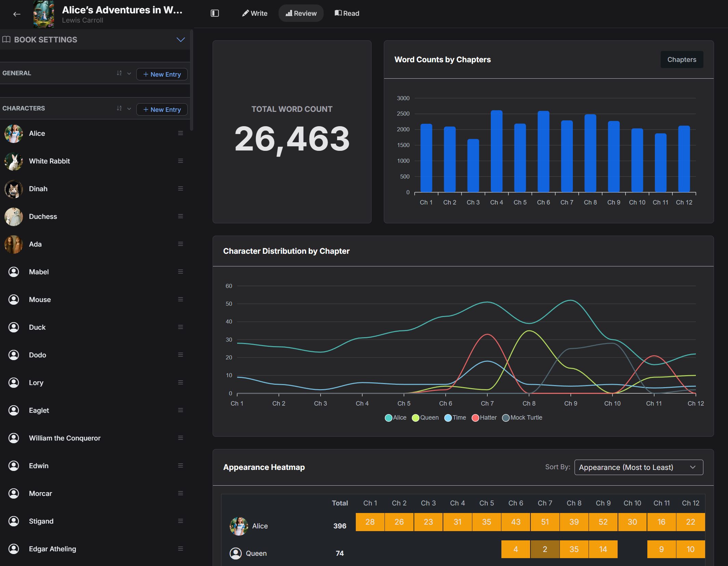Click the sort icon in Characters section
The height and width of the screenshot is (566, 728).
click(119, 108)
